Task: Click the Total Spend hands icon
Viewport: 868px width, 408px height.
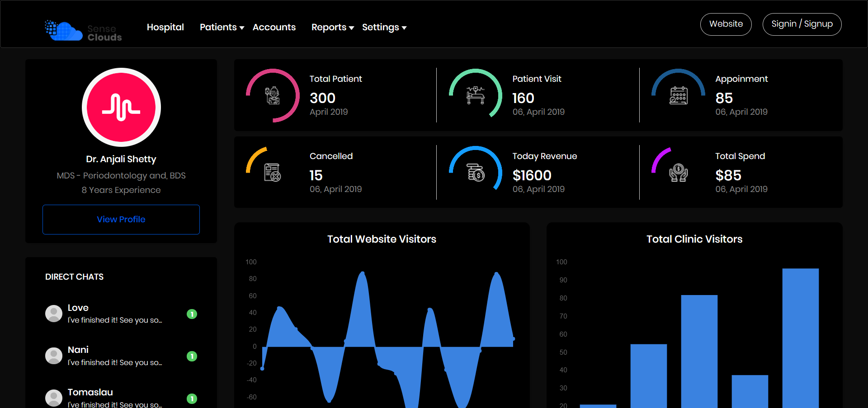Action: point(679,173)
